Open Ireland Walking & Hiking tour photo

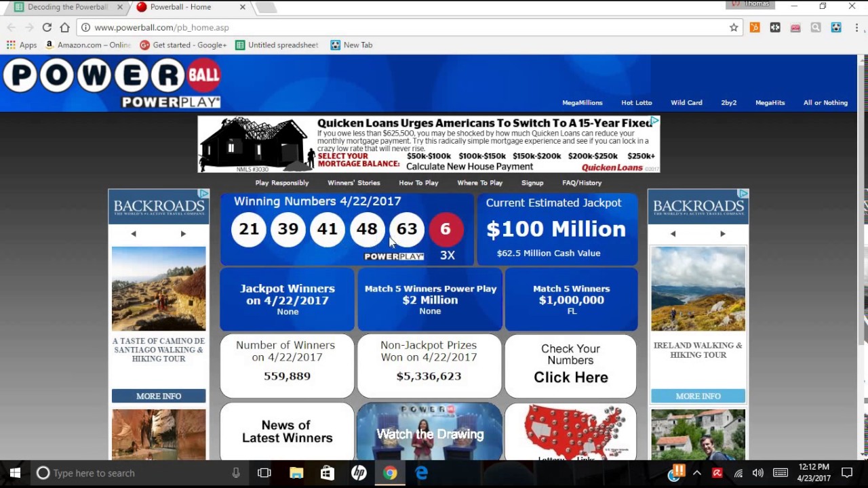coord(698,289)
